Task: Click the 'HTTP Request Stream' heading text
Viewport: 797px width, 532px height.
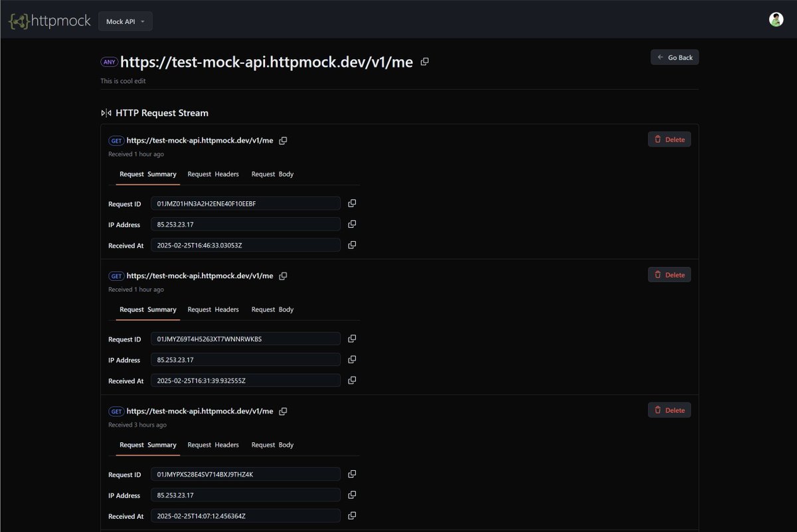Action: coord(162,113)
